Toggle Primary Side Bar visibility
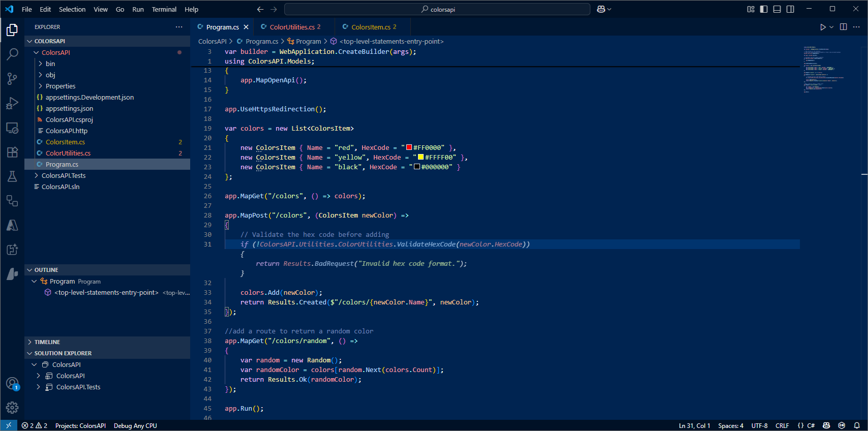The image size is (868, 431). tap(764, 9)
